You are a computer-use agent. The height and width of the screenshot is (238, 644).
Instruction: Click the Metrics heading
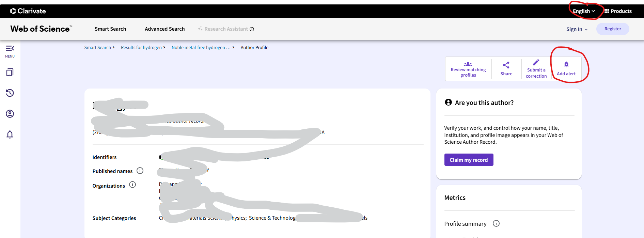pos(455,197)
